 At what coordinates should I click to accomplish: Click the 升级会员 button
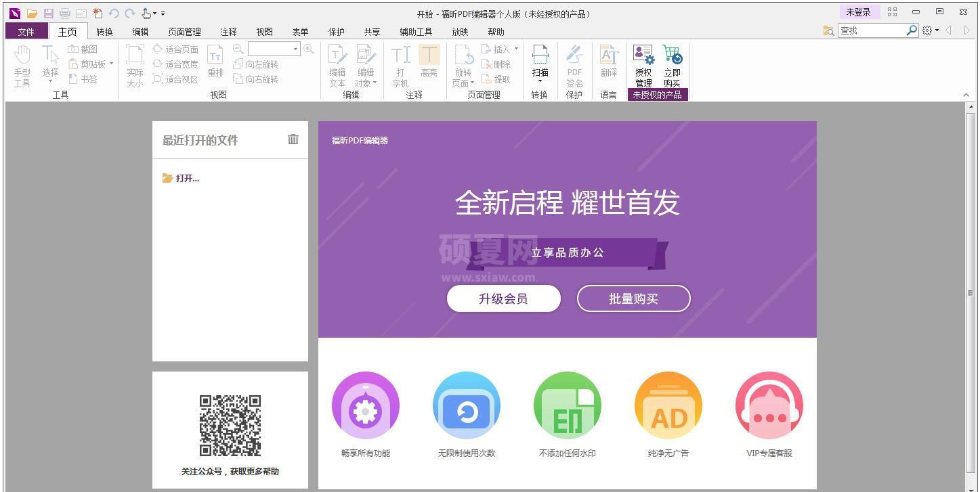[x=503, y=298]
